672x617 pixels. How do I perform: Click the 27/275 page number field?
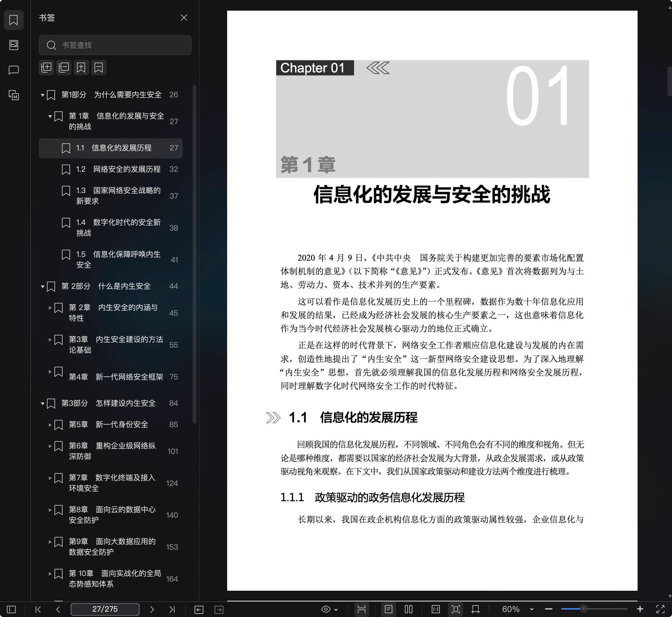(x=105, y=609)
